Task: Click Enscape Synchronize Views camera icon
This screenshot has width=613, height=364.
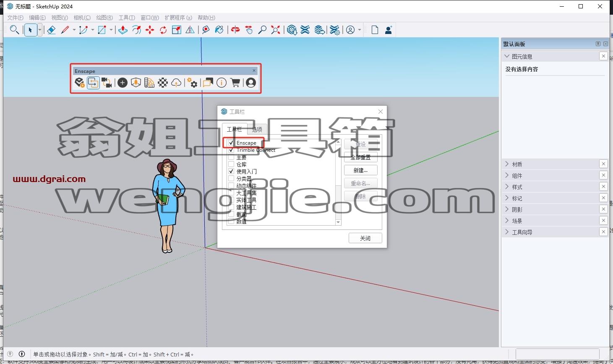Action: [107, 83]
